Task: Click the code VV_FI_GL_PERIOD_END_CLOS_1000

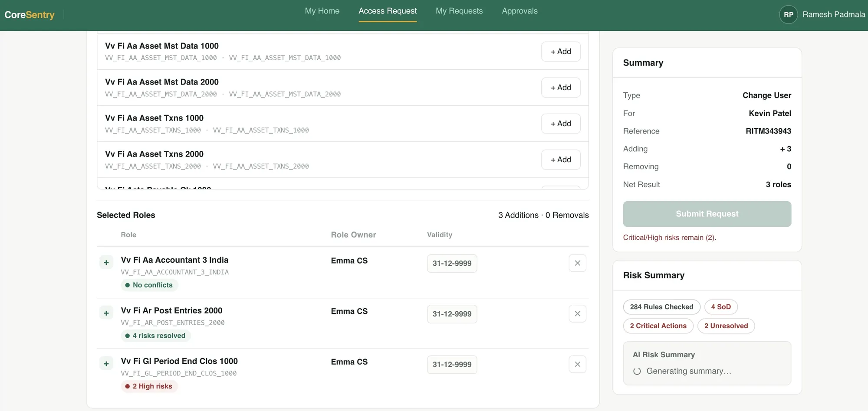Action: [x=179, y=374]
